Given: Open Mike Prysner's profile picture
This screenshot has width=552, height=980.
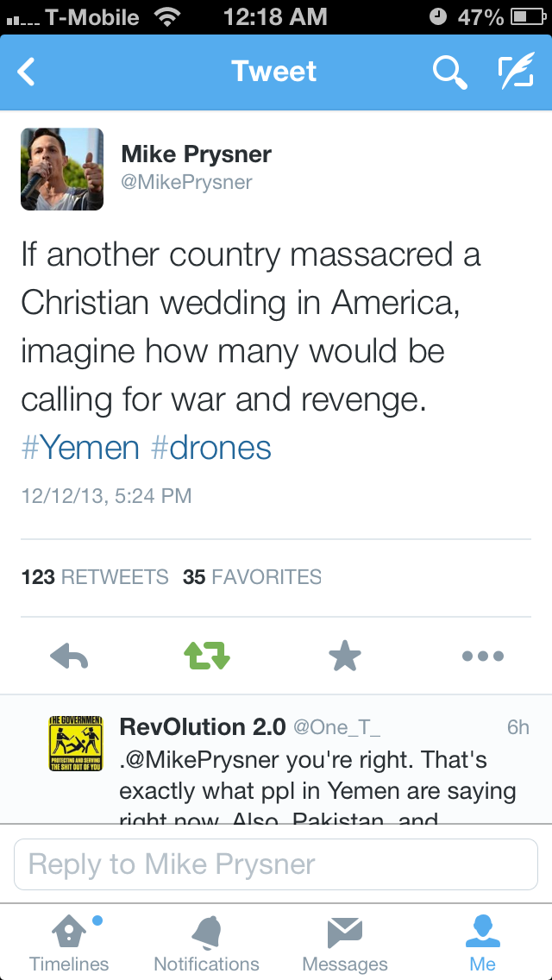Looking at the screenshot, I should (62, 169).
